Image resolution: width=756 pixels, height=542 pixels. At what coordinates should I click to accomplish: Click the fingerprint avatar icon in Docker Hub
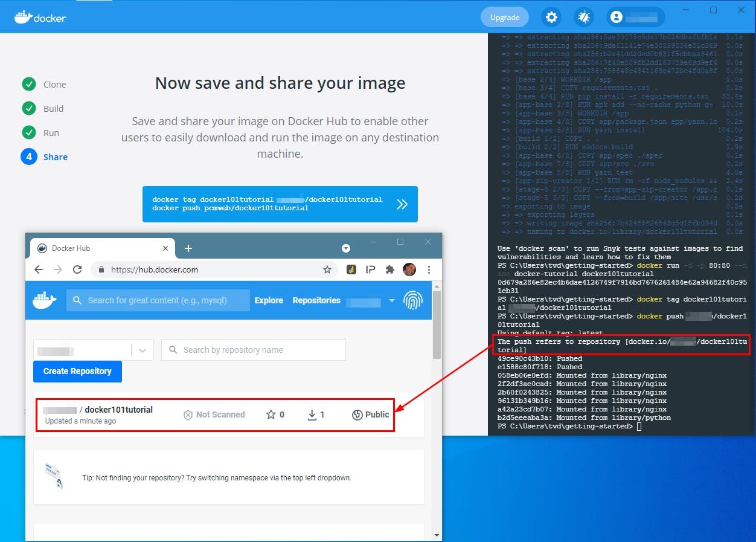(x=413, y=300)
